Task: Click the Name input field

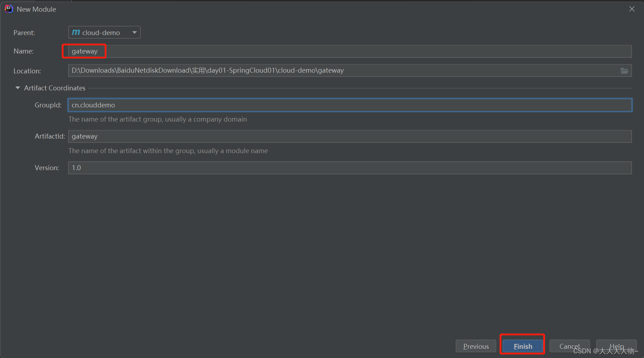Action: click(x=350, y=51)
